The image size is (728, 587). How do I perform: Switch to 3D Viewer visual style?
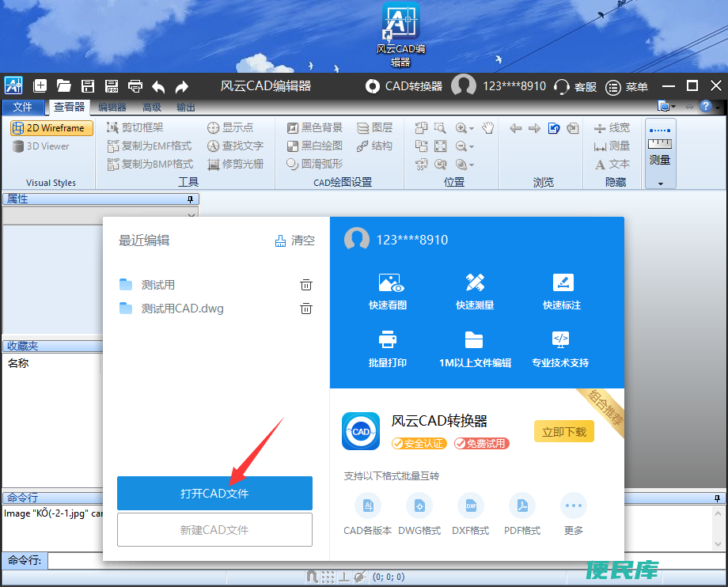coord(41,146)
